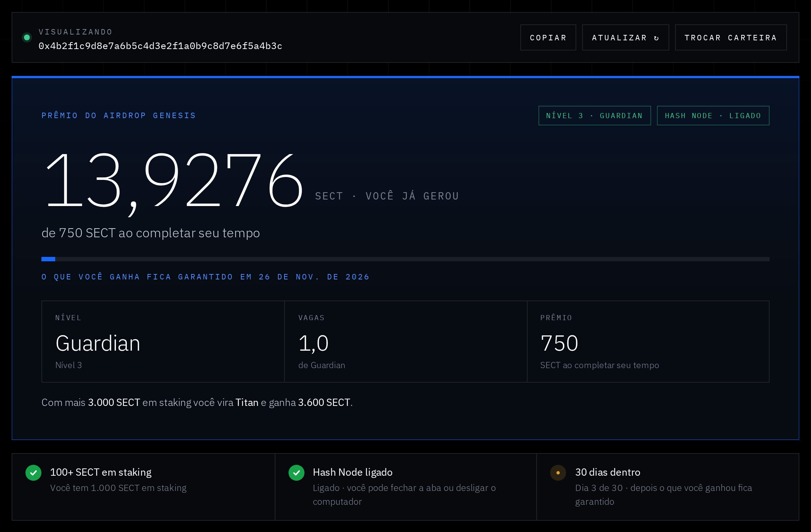Click the text 'Você tem 1.000 SECT em staking'

coord(118,488)
